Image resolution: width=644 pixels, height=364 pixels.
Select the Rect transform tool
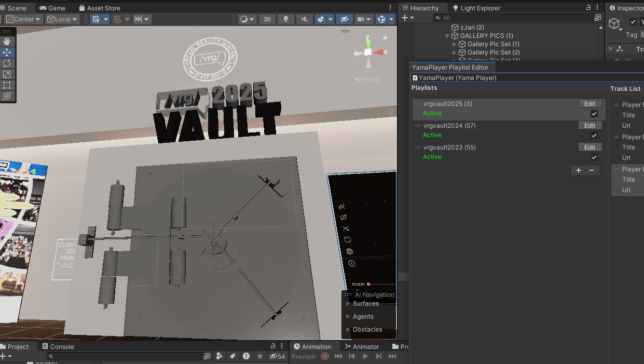(x=7, y=85)
